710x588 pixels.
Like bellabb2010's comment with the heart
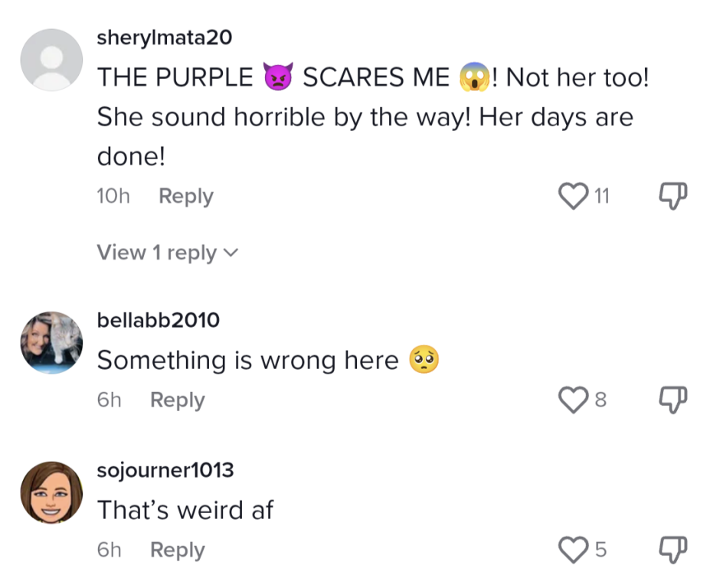point(574,400)
